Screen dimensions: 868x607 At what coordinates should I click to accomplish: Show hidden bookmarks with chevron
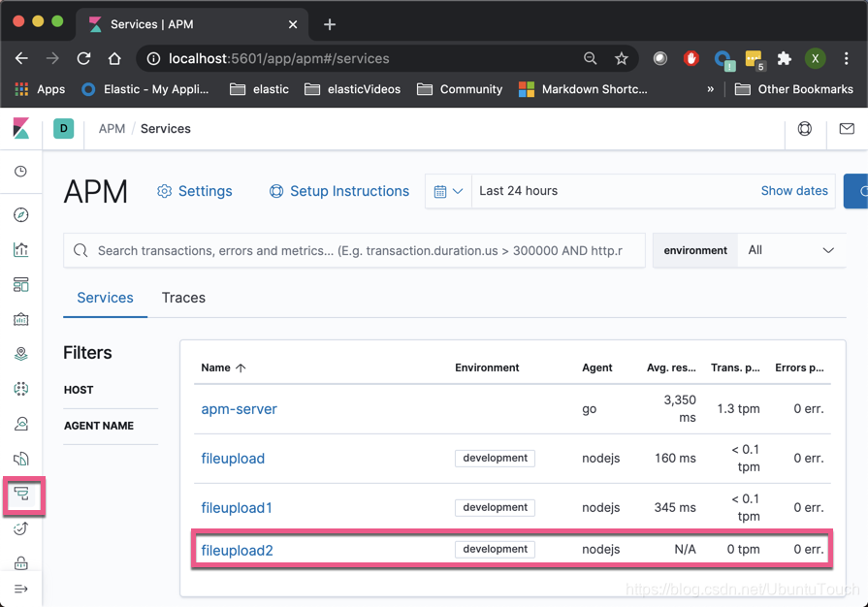710,89
